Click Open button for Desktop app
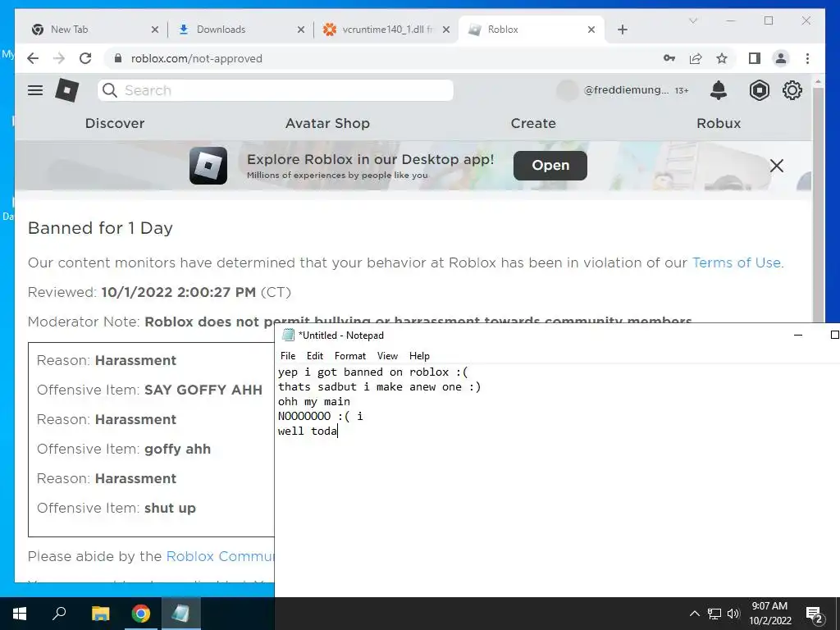The image size is (840, 630). (x=550, y=166)
